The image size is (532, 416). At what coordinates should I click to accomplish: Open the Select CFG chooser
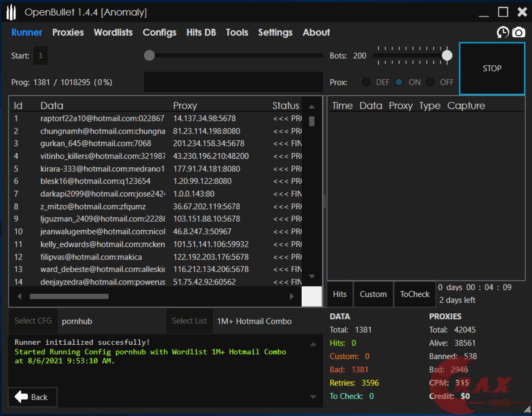(33, 321)
